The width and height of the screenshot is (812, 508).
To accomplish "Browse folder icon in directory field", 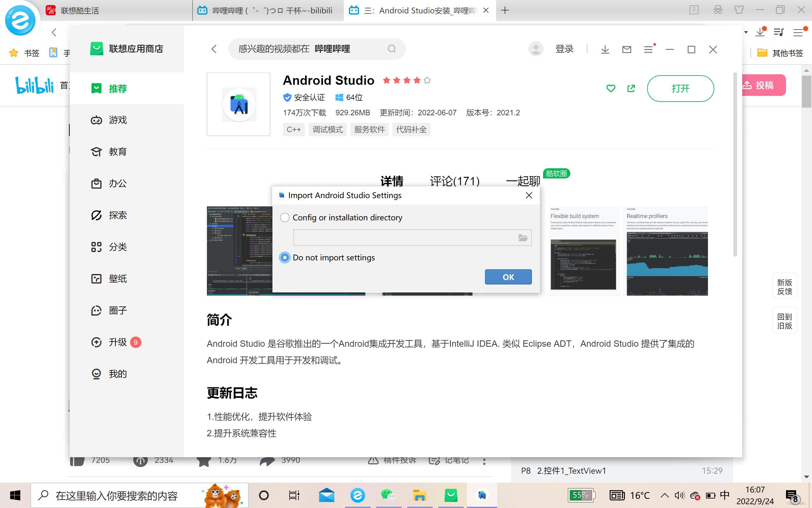I will pos(523,238).
